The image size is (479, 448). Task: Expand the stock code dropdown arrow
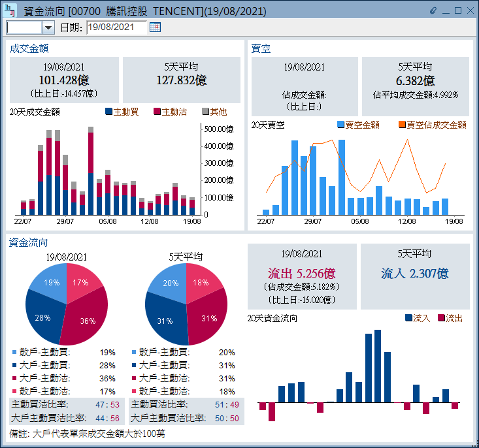48,27
